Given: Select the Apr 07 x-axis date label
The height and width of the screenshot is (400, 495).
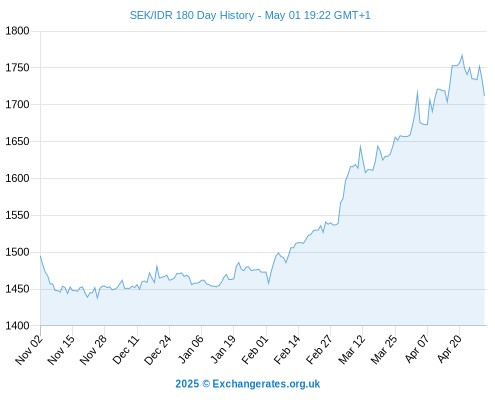Looking at the screenshot, I should pos(417,349).
